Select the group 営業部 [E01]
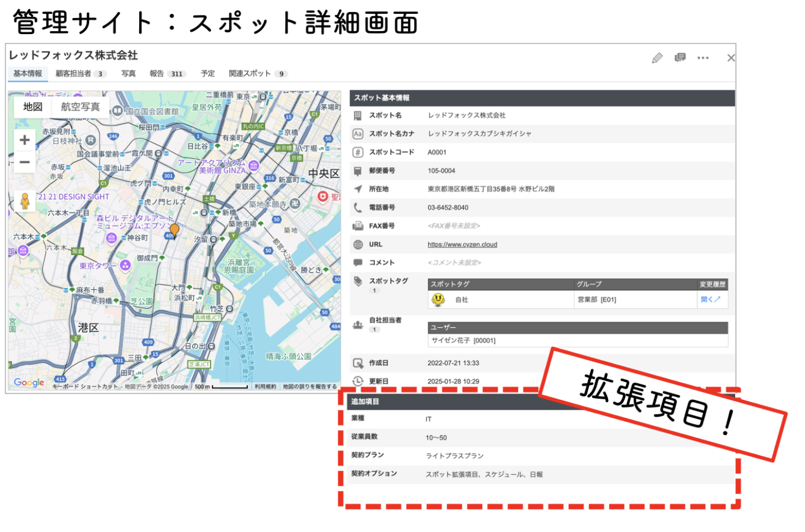Image resolution: width=805 pixels, height=532 pixels. 597,299
